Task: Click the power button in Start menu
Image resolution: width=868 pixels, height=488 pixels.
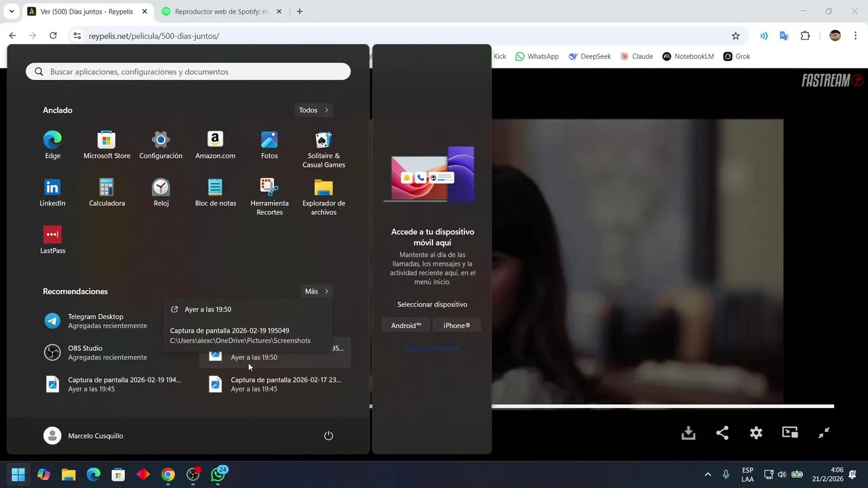Action: coord(328,436)
